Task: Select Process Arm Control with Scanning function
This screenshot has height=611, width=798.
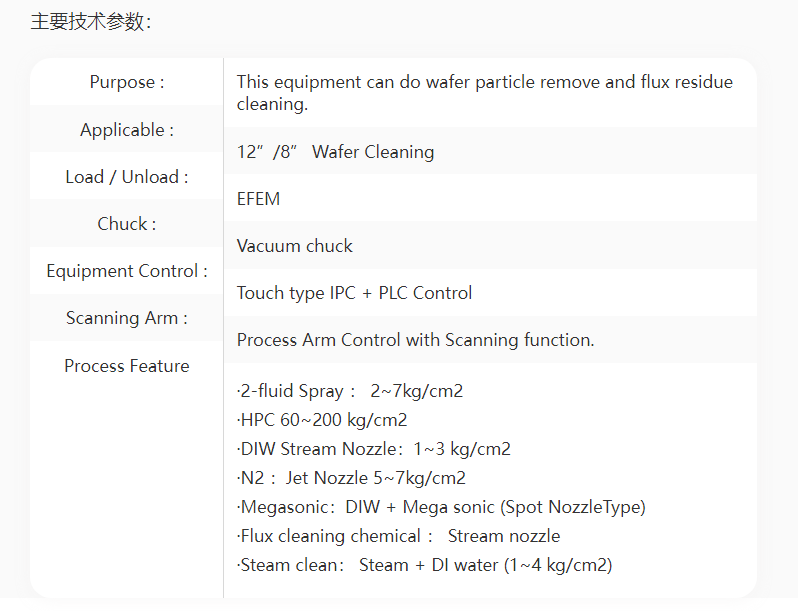Action: 415,340
